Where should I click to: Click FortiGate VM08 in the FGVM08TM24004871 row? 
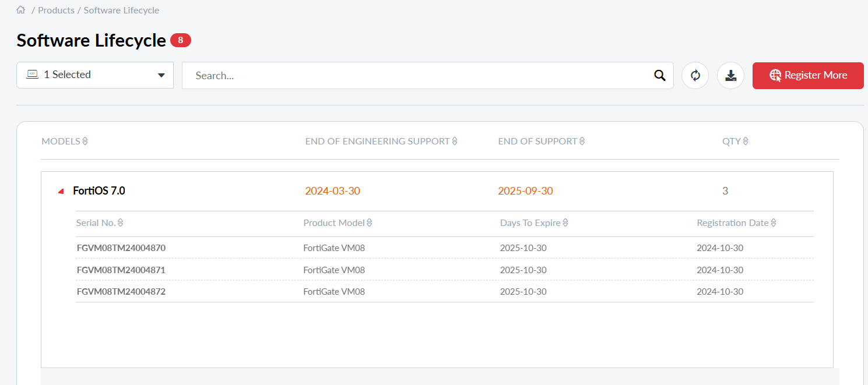[x=334, y=270]
